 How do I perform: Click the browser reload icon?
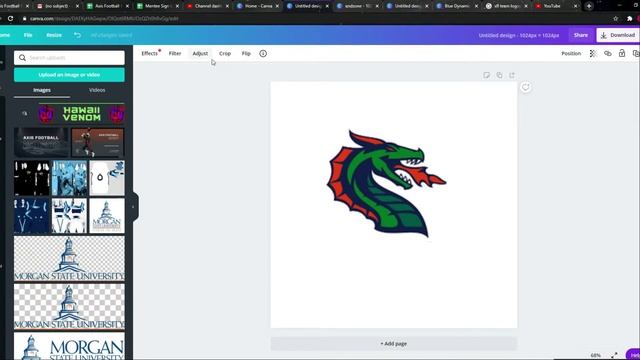[x=11, y=18]
